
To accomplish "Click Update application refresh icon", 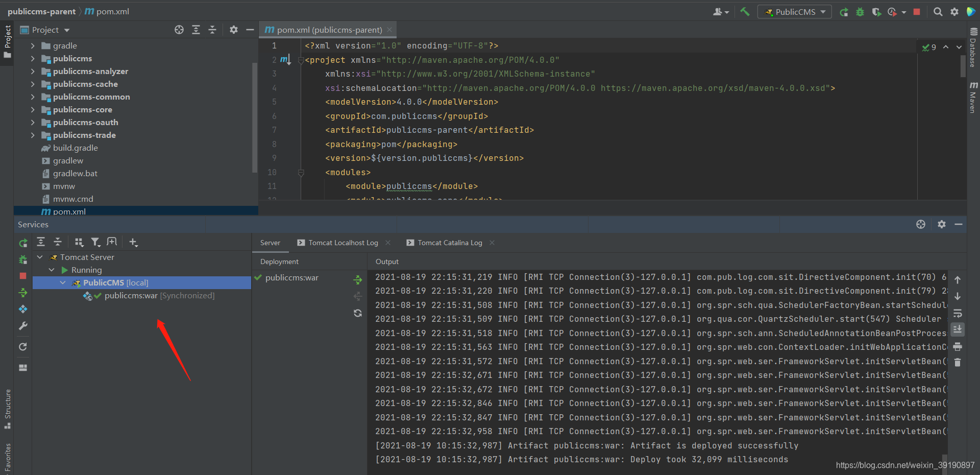I will point(23,347).
